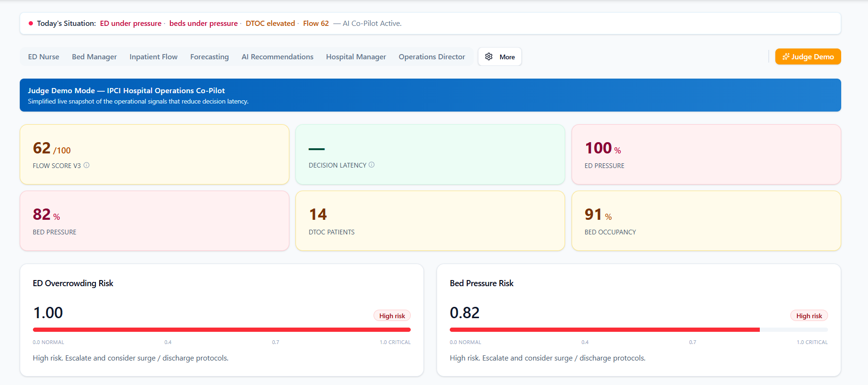Open the More settings dropdown

(x=500, y=56)
